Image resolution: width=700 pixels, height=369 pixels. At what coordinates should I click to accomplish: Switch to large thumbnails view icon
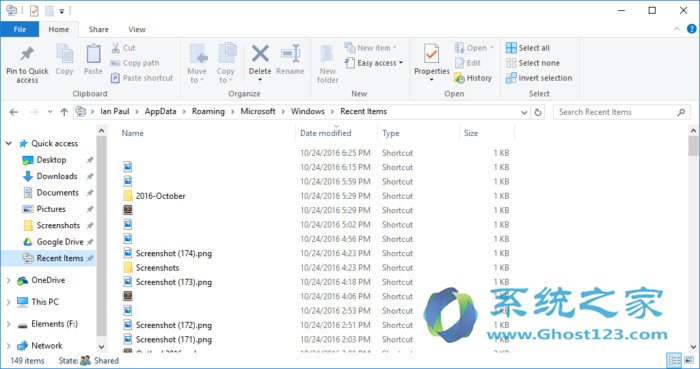[x=689, y=361]
